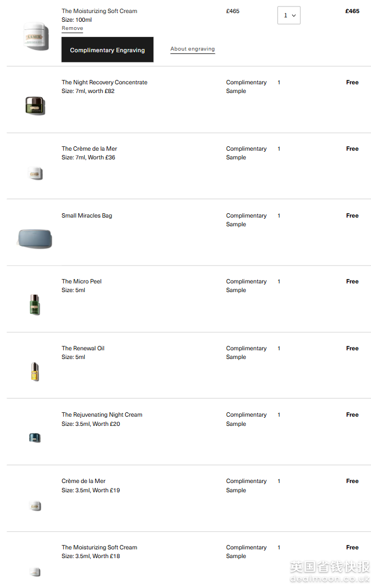This screenshot has width=371, height=588.
Task: Open The Rejuvenating Night Cream title
Action: (102, 415)
